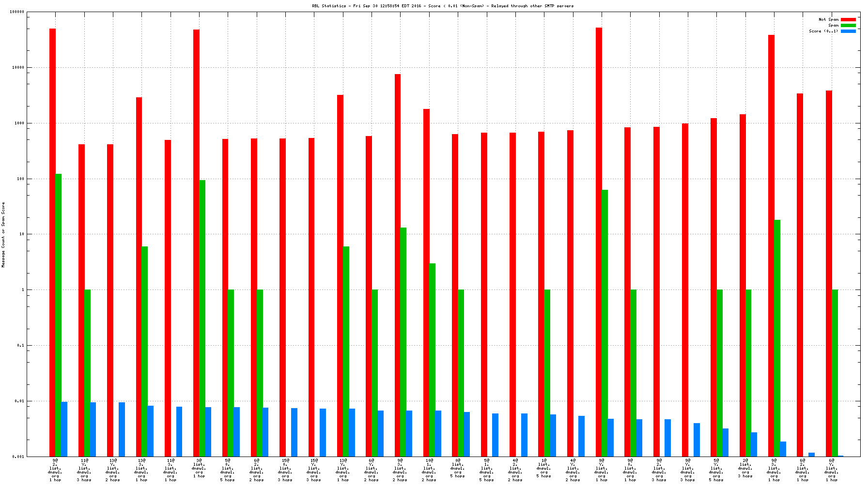Click the blue Score (0..1) legend swatch
The height and width of the screenshot is (488, 868).
point(848,31)
